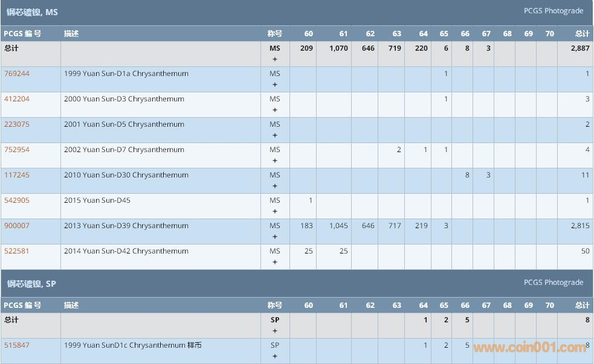The image size is (594, 364).
Task: Expand plus grades in the SP 总计 row
Action: [x=275, y=331]
